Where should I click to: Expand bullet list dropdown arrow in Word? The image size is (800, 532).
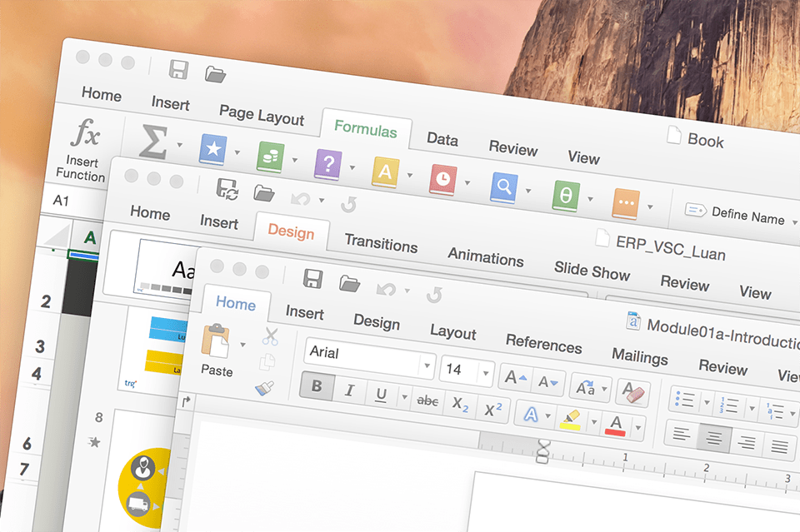point(707,403)
